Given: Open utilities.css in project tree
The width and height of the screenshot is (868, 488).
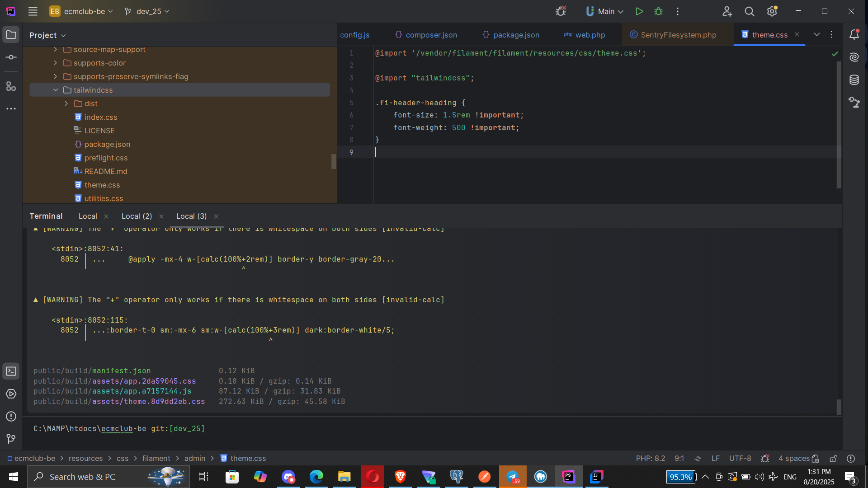Looking at the screenshot, I should [x=104, y=198].
